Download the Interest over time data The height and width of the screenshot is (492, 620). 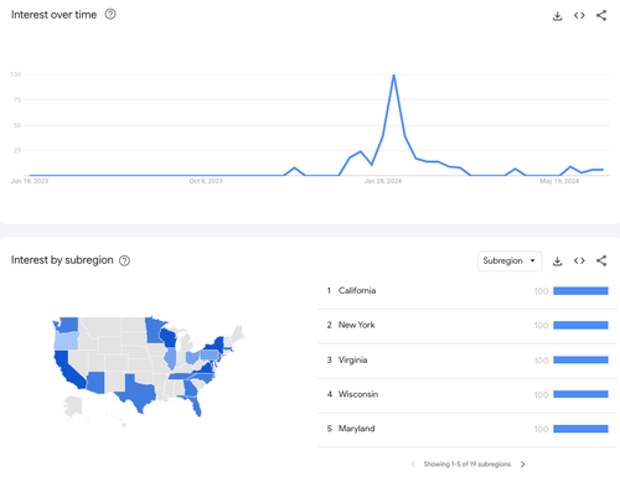pyautogui.click(x=557, y=16)
